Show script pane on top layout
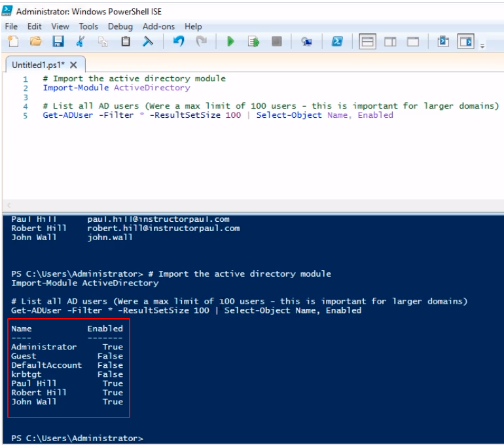This screenshot has width=504, height=445. tap(367, 41)
